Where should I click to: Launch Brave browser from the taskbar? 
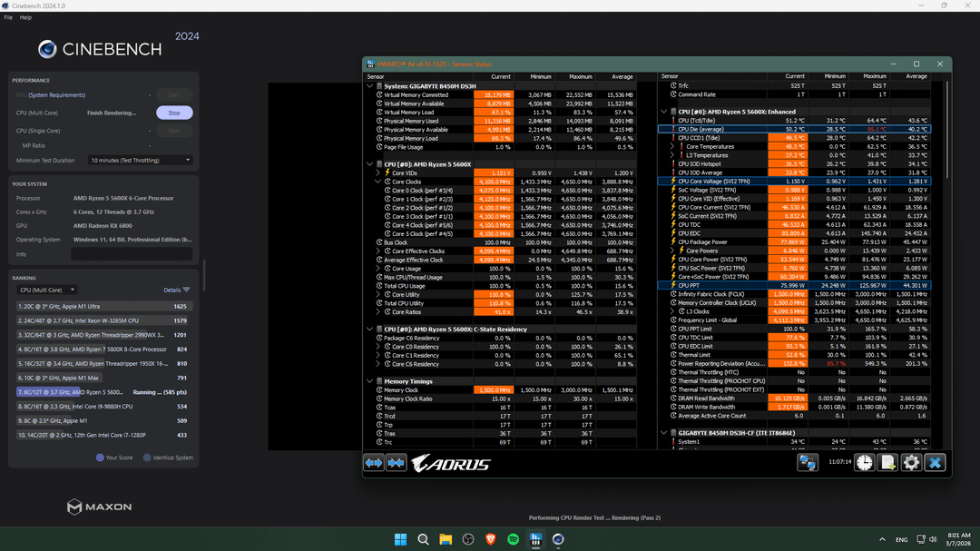coord(490,539)
